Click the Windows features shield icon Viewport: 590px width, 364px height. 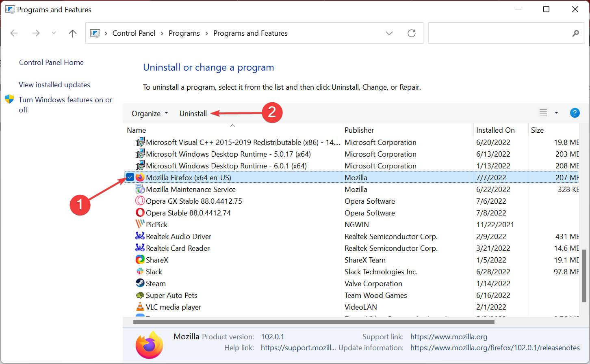[x=9, y=99]
